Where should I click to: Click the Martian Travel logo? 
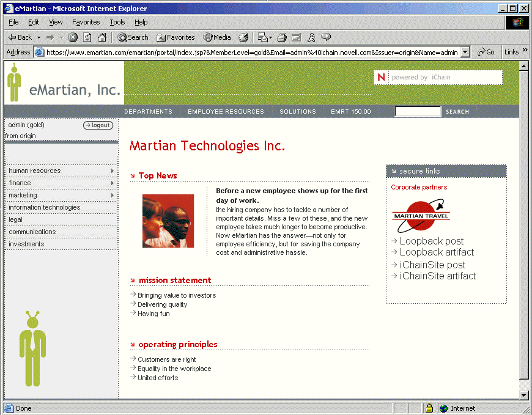point(421,216)
